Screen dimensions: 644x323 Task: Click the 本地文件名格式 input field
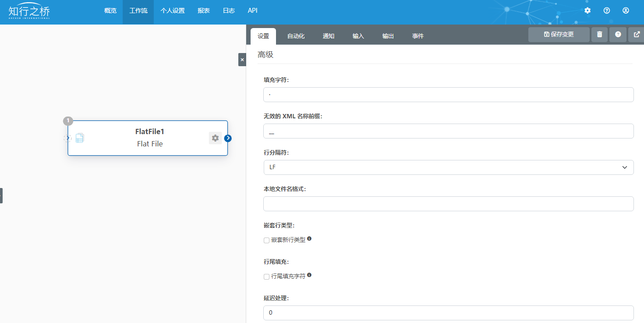(448, 204)
